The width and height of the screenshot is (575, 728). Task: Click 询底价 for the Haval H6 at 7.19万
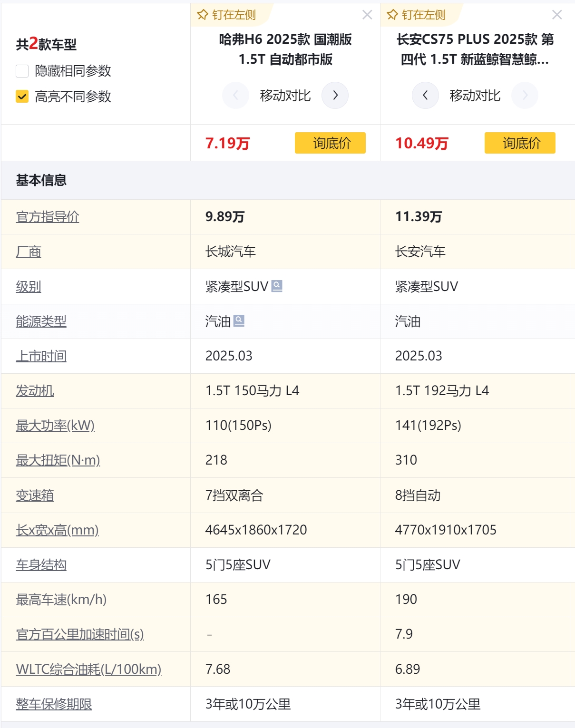click(330, 143)
